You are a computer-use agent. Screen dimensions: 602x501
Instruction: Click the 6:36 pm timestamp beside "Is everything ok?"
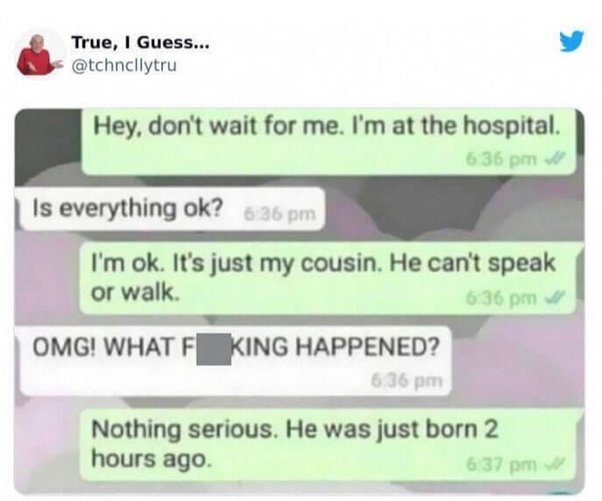point(280,214)
